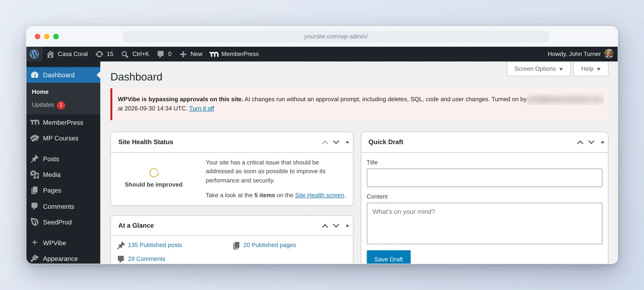Collapse the Site Health Status panel
This screenshot has width=644, height=290.
pyautogui.click(x=347, y=142)
